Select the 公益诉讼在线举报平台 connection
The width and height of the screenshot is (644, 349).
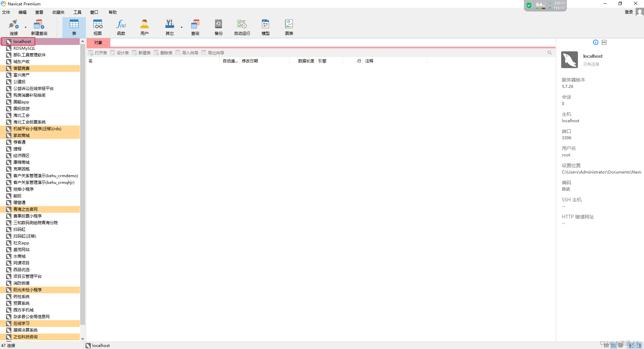pos(40,89)
